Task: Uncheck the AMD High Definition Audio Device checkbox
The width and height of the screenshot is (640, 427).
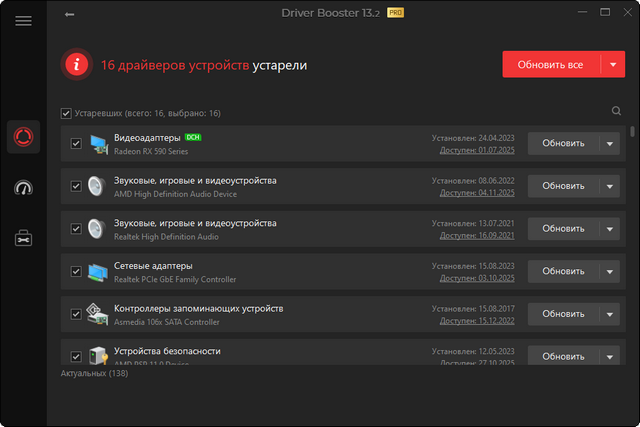Action: [x=76, y=186]
